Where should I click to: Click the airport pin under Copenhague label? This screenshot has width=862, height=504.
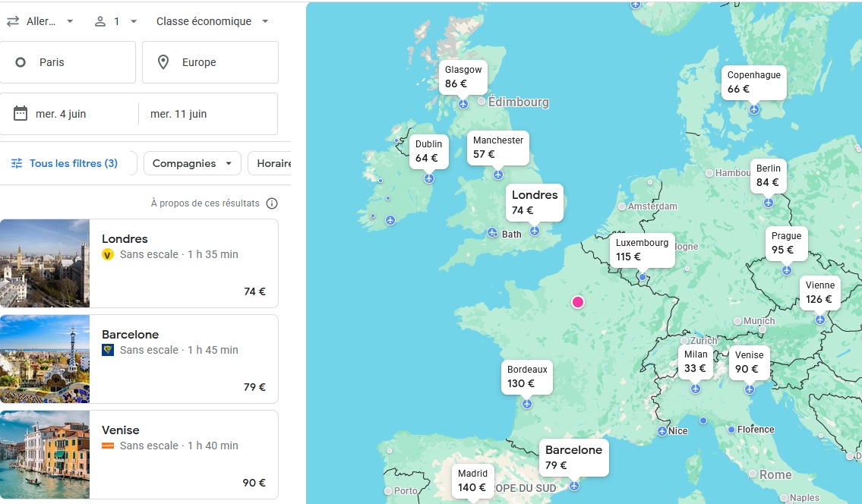coord(754,109)
